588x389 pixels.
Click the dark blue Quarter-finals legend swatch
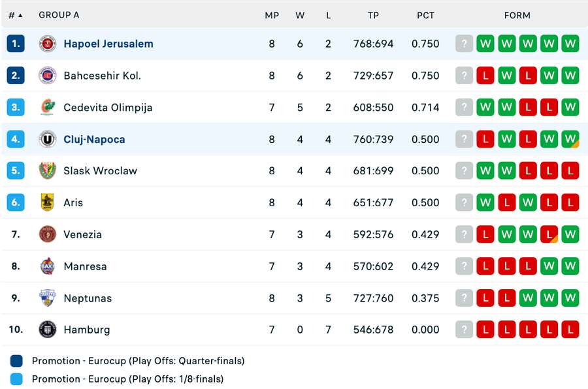pos(17,361)
